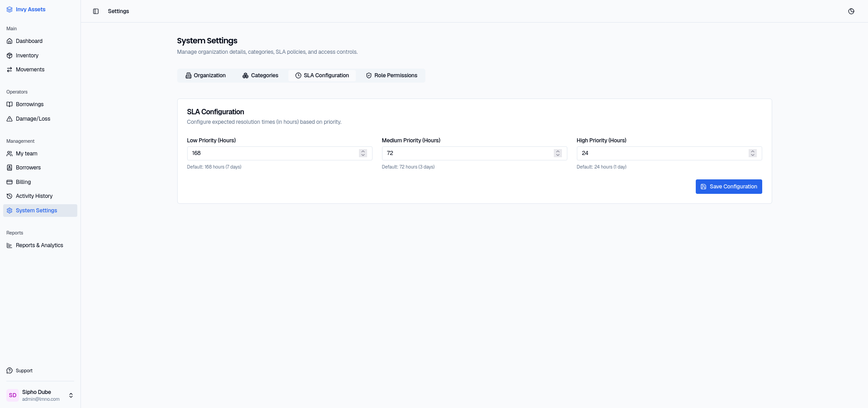Screen dimensions: 868x408
Task: Click admin@lmno.com email text
Action: click(41, 399)
